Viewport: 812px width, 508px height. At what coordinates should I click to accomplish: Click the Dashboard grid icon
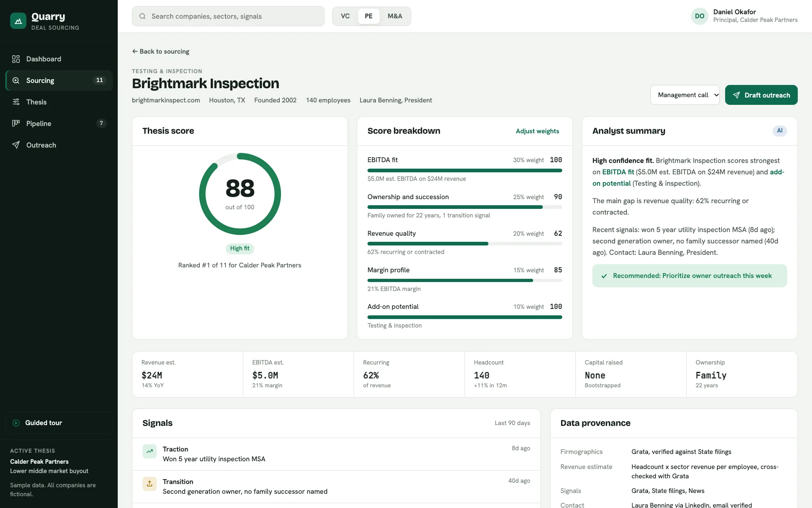click(x=16, y=59)
